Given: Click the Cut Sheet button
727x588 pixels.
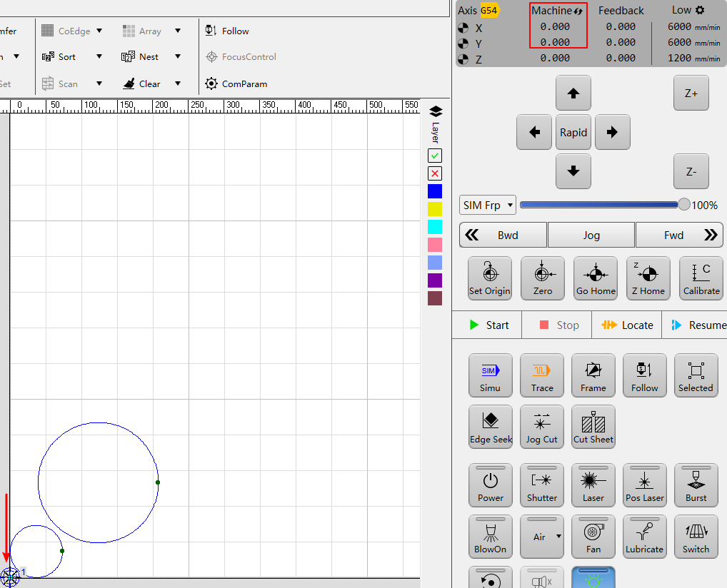Looking at the screenshot, I should 593,427.
